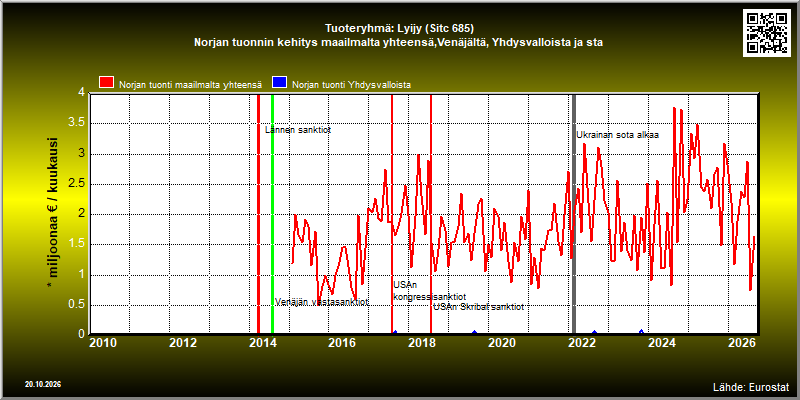
Task: Click the y-axis value 1.5
Action: tap(77, 244)
